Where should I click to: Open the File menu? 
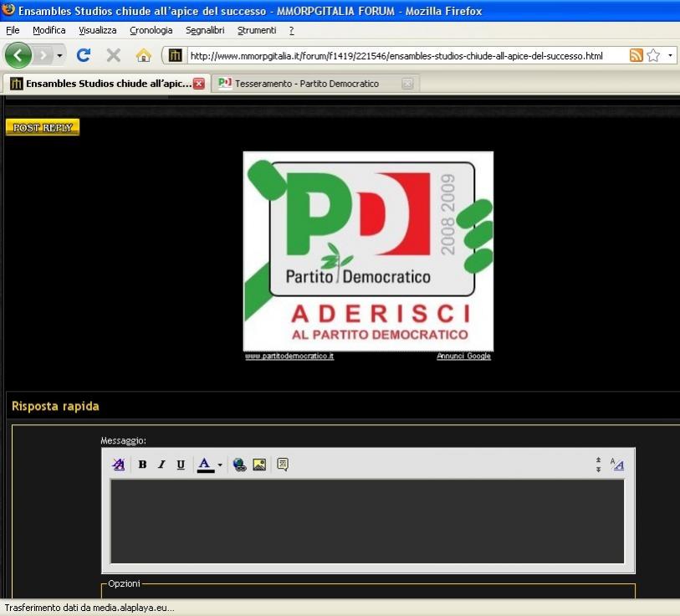coord(13,30)
